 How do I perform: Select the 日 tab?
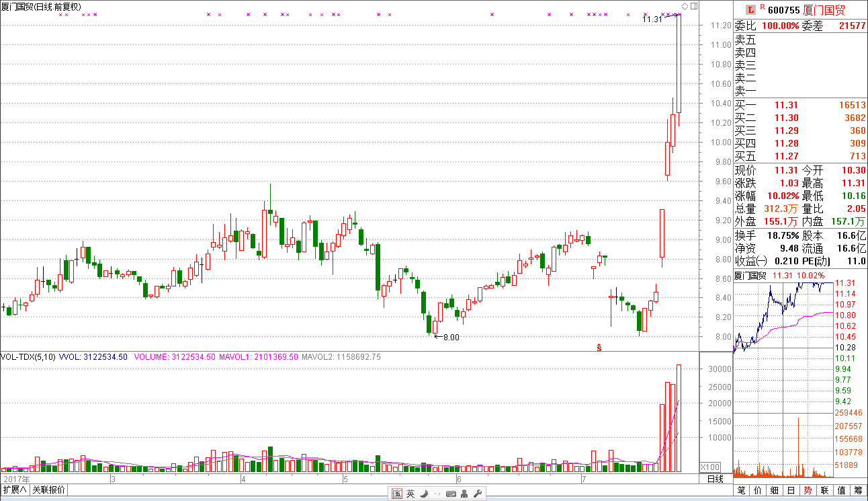pyautogui.click(x=791, y=491)
